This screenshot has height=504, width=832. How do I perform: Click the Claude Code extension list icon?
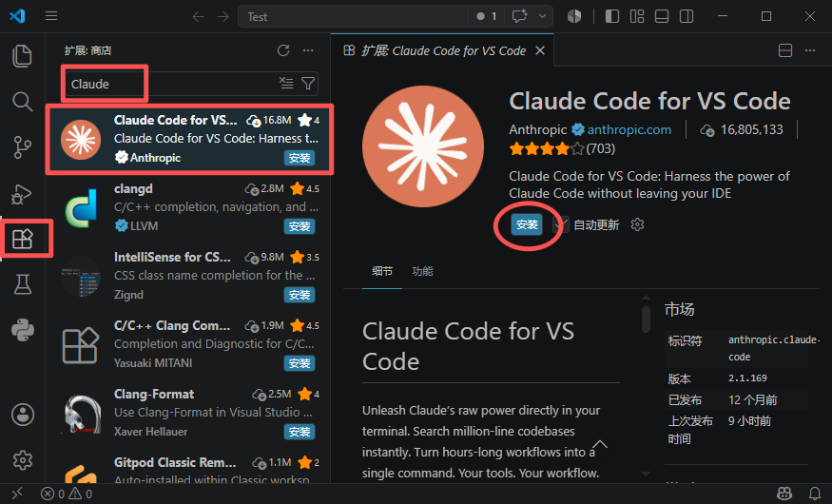[81, 140]
